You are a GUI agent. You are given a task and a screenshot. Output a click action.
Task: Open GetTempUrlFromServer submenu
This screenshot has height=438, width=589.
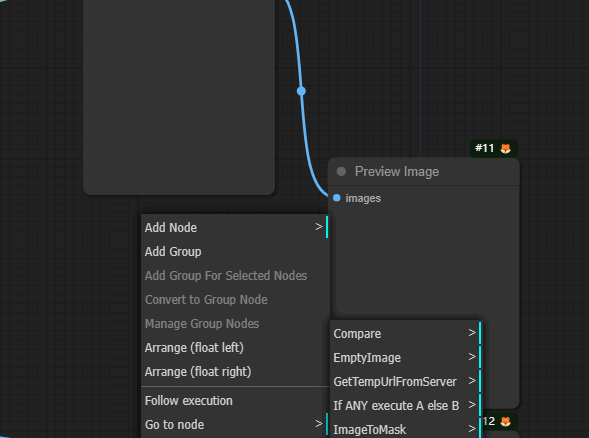[406, 381]
